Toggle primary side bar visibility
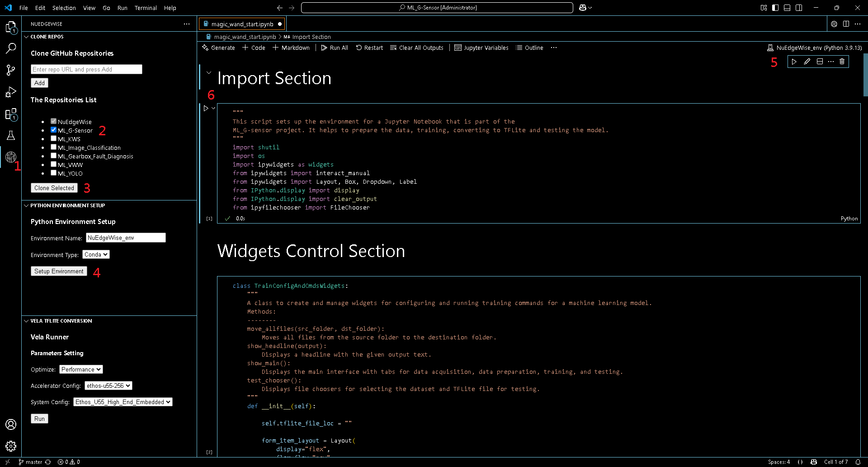Viewport: 868px width, 467px height. 775,8
